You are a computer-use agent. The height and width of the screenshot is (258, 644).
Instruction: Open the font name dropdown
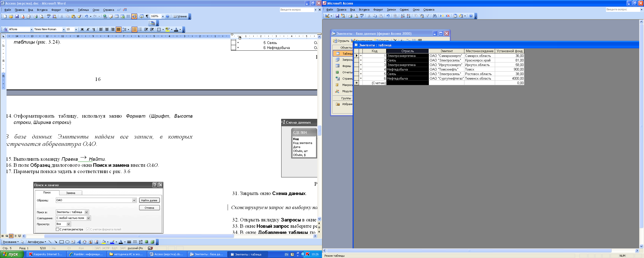coord(64,29)
